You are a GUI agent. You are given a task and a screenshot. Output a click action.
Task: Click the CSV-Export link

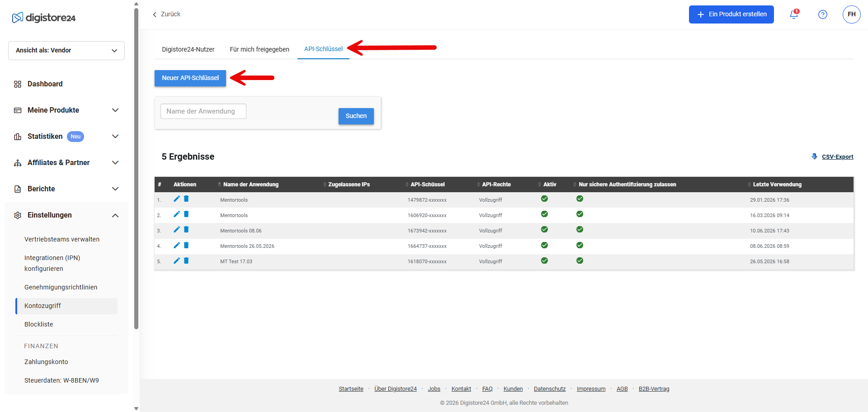[837, 157]
